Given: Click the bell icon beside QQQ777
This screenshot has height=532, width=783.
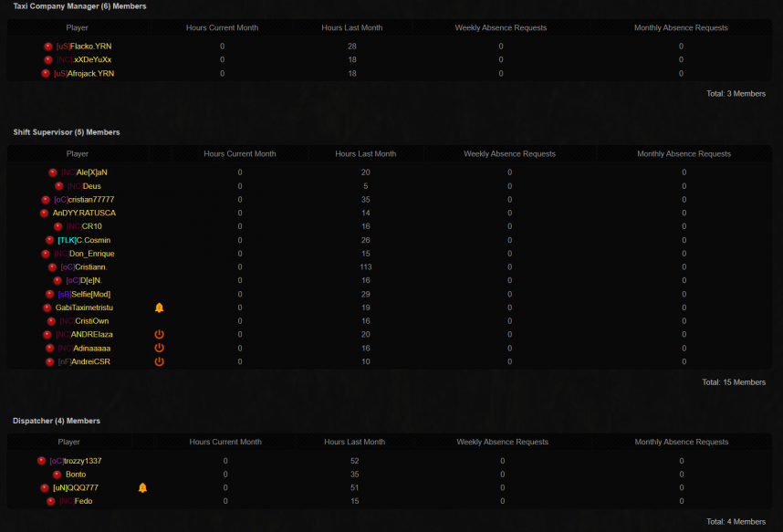Looking at the screenshot, I should (142, 488).
